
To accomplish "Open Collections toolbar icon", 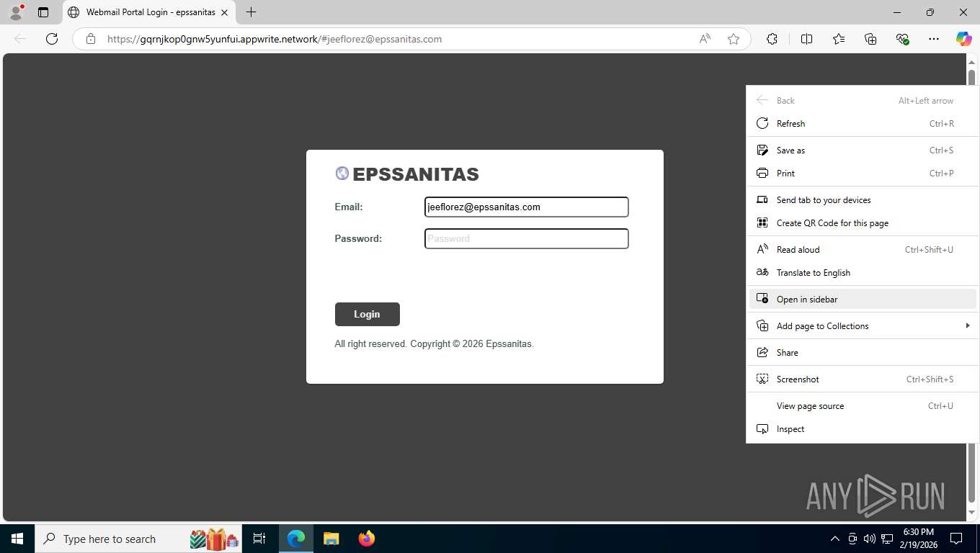I will pos(870,39).
